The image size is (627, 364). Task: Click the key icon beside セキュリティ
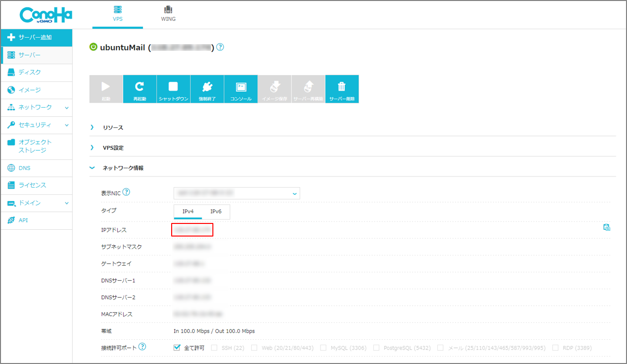[11, 125]
